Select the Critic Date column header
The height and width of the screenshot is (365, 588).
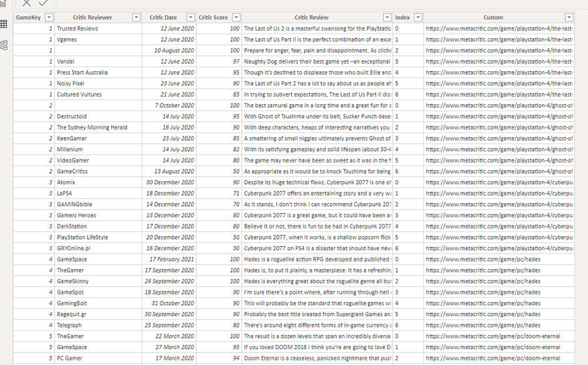[x=169, y=17]
